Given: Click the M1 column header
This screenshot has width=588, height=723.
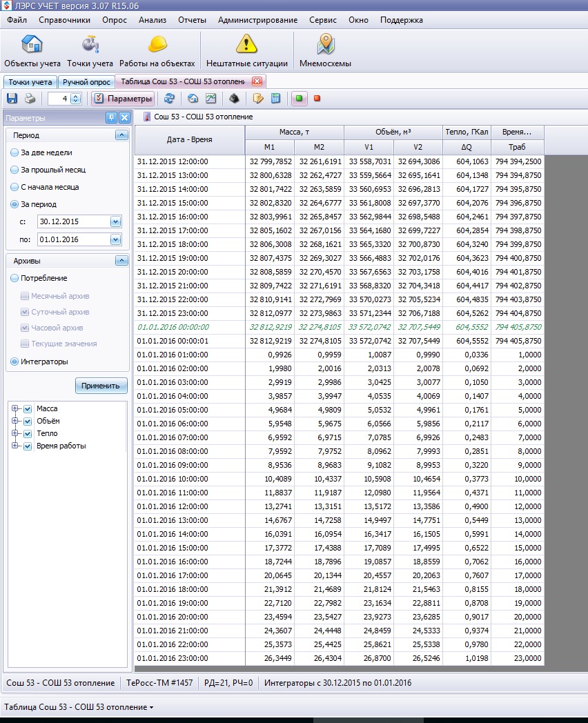Looking at the screenshot, I should (x=269, y=147).
